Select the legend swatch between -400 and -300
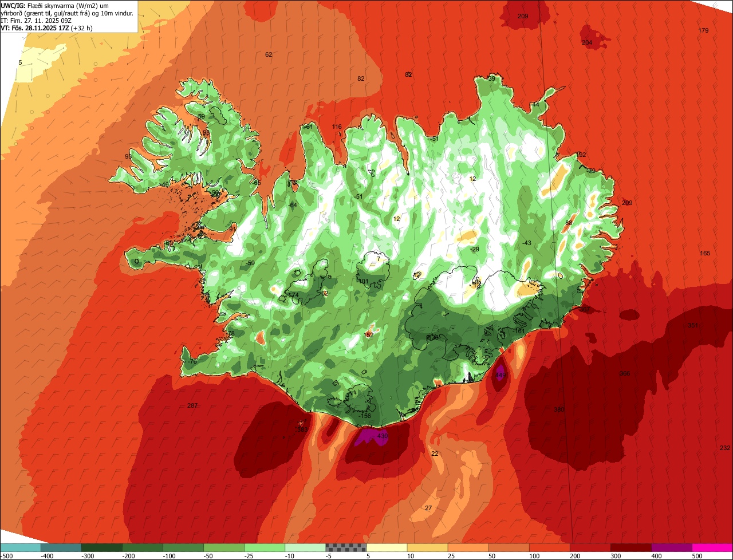 [x=61, y=547]
